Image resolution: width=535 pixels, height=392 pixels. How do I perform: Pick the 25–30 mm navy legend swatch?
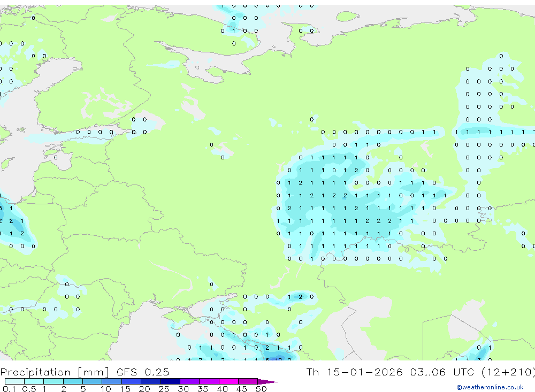(170, 381)
